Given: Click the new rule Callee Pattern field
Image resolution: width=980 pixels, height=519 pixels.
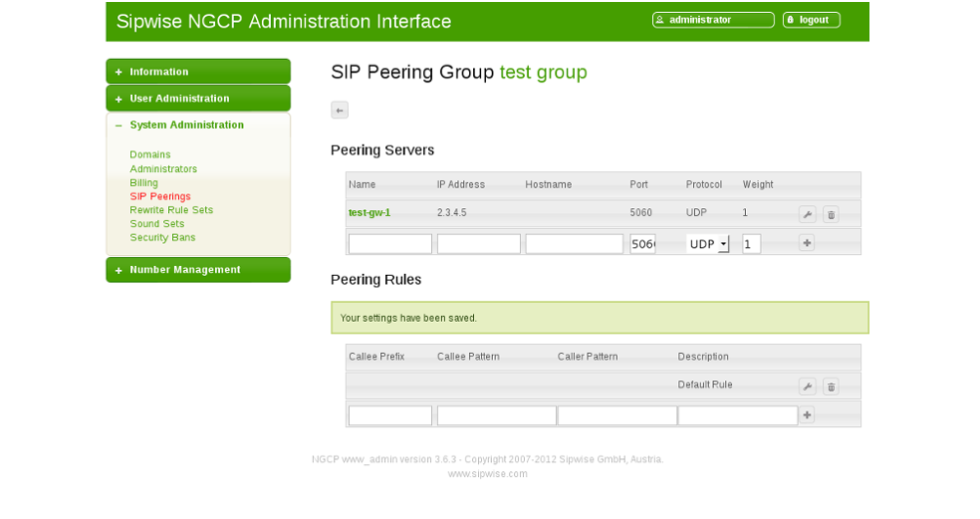Looking at the screenshot, I should coord(497,415).
